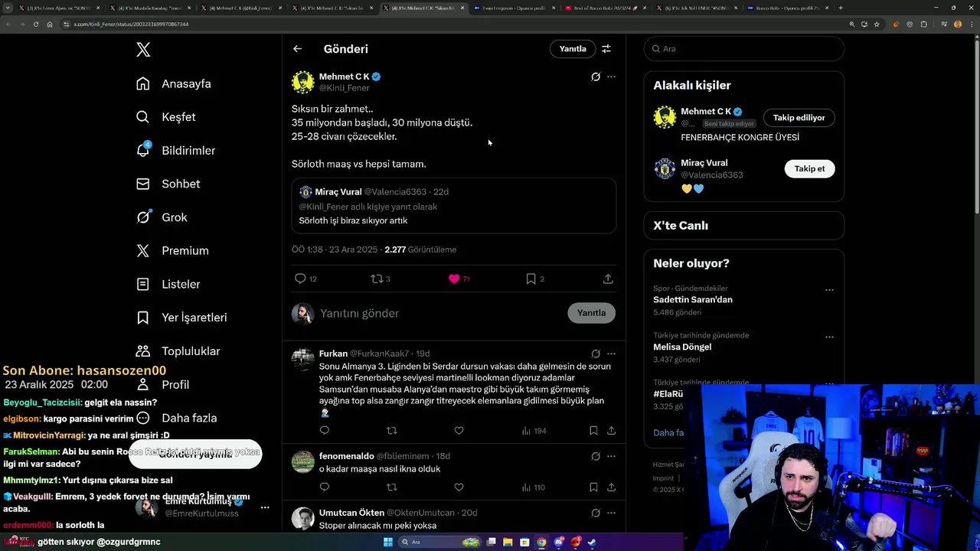Bookmark fenomenaldo's reply

tap(593, 487)
